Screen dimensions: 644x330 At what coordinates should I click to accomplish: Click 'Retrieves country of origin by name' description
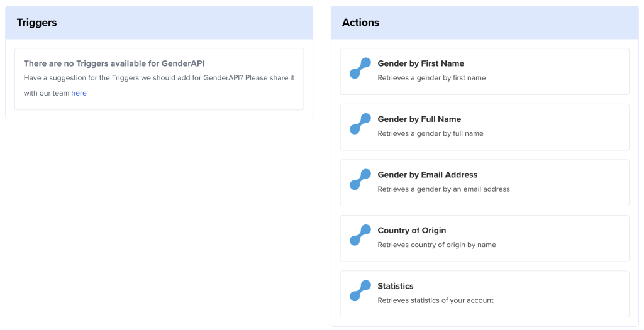tap(436, 245)
